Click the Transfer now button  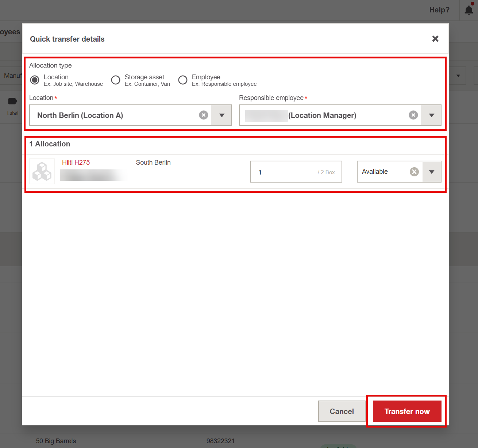click(407, 411)
